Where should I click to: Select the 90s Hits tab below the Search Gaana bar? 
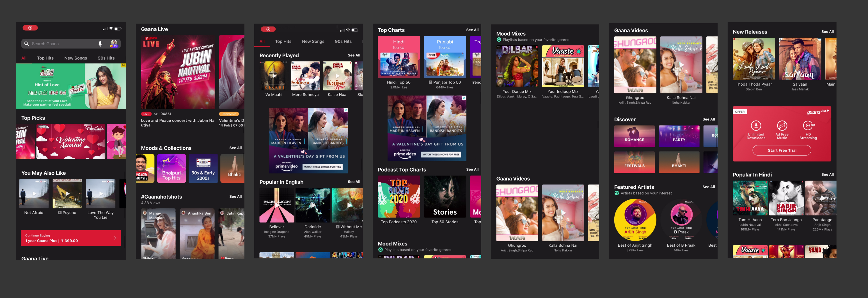point(106,58)
